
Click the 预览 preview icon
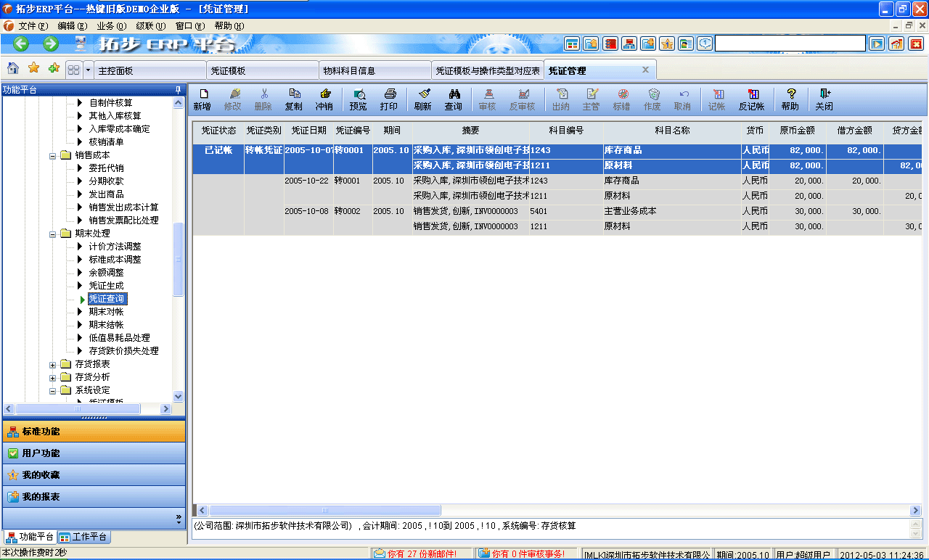click(x=358, y=99)
